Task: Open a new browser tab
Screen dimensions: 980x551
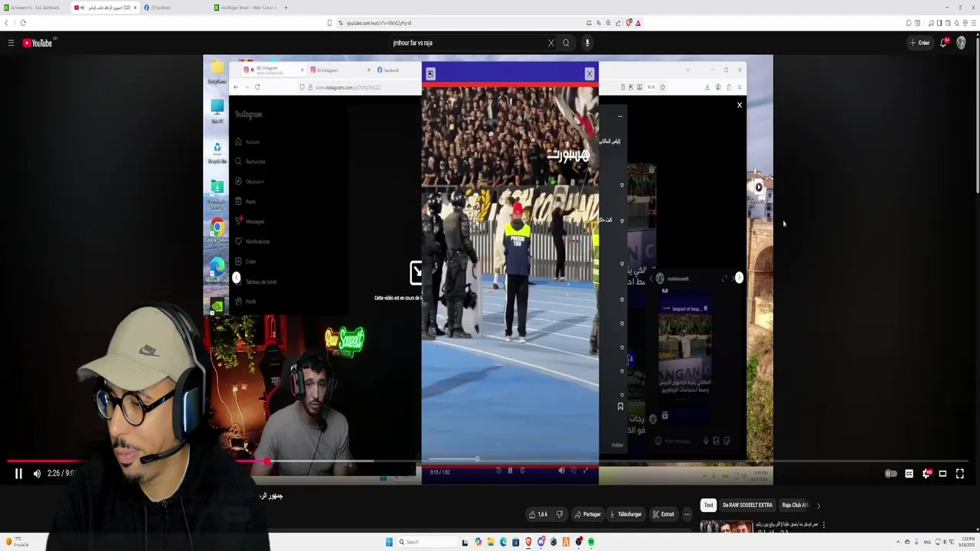Action: coord(286,8)
